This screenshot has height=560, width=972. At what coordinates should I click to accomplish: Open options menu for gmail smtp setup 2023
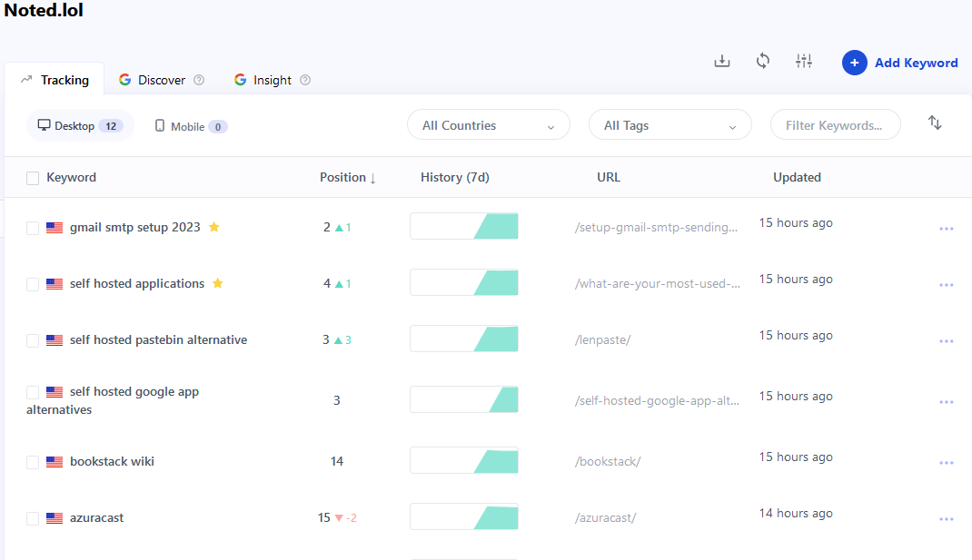pyautogui.click(x=946, y=229)
